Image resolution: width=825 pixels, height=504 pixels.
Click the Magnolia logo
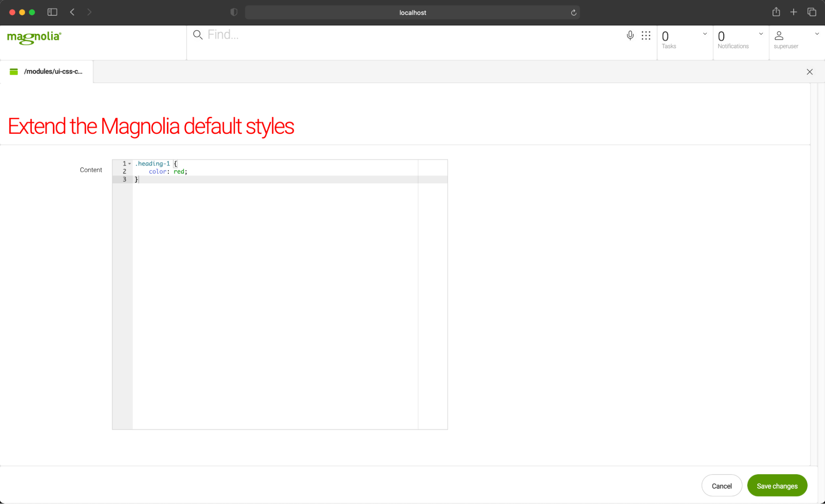[x=34, y=38]
